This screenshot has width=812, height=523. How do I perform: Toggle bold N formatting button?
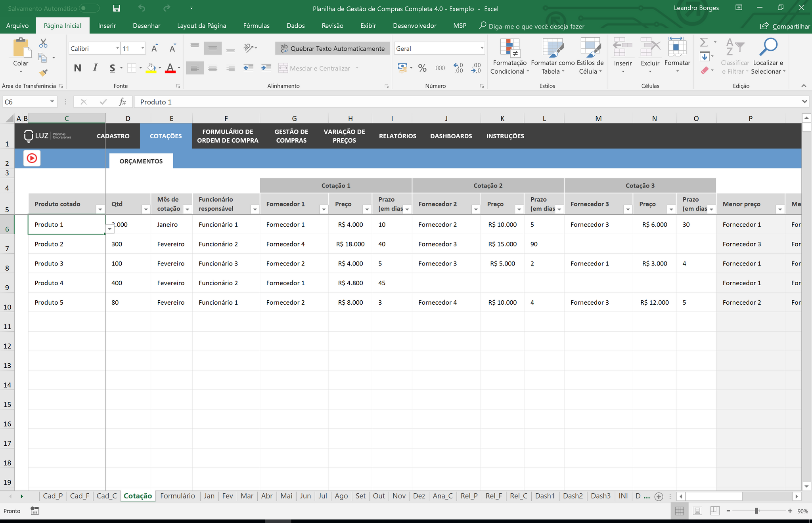(x=78, y=68)
